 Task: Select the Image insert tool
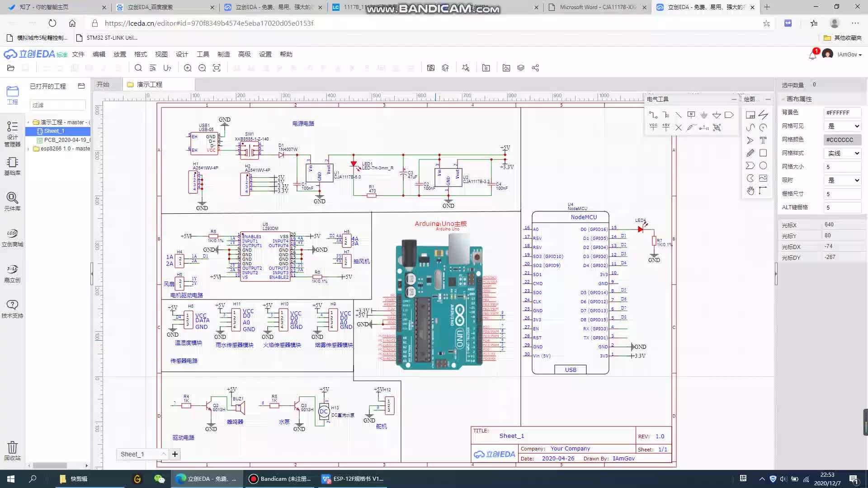coord(763,178)
